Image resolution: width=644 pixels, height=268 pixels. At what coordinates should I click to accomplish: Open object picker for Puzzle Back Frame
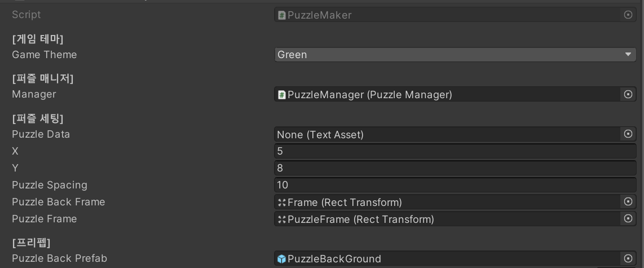628,202
